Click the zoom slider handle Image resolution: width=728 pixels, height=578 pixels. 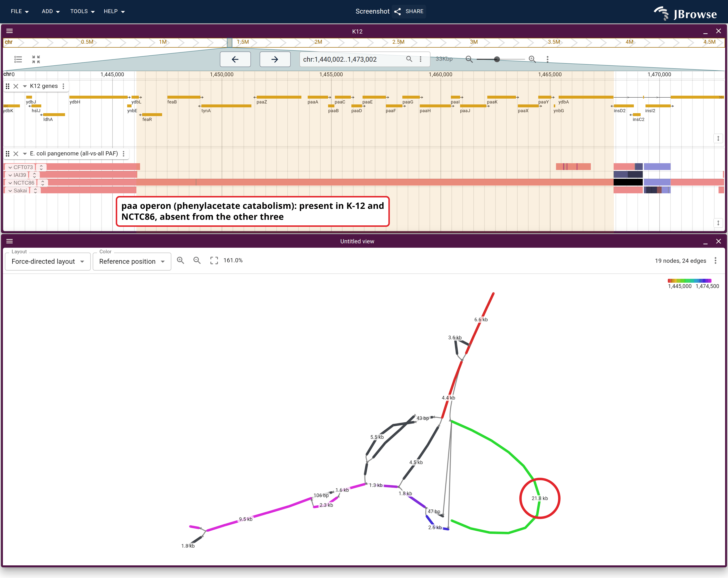point(497,59)
